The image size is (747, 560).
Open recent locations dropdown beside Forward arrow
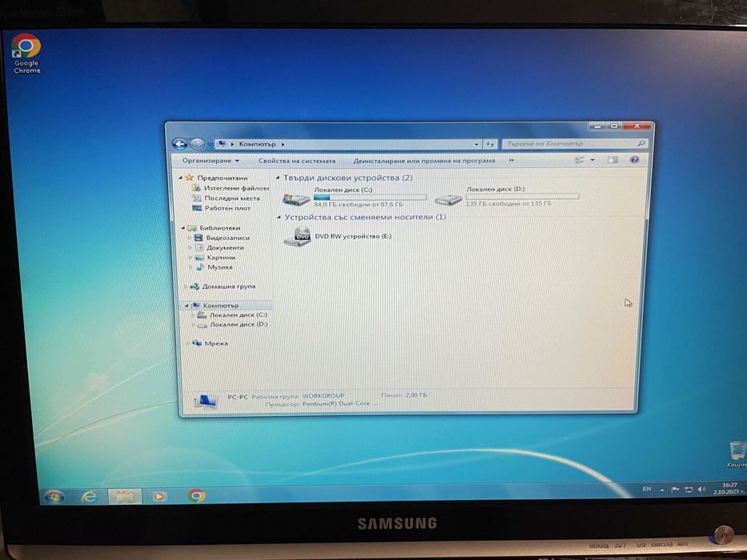210,144
